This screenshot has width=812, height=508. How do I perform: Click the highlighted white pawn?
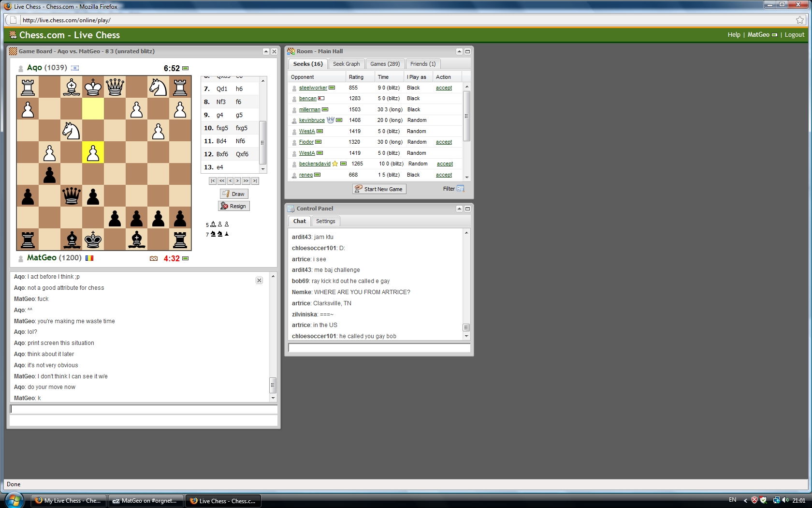(93, 152)
